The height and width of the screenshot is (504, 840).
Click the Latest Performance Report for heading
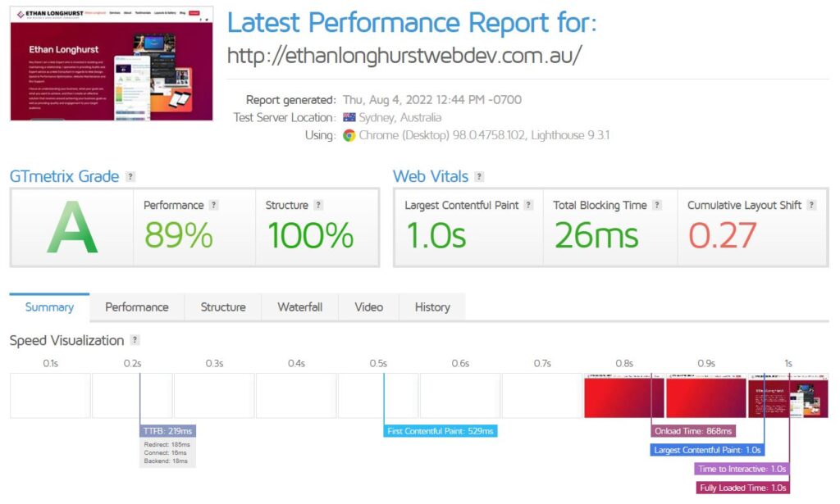[x=412, y=22]
